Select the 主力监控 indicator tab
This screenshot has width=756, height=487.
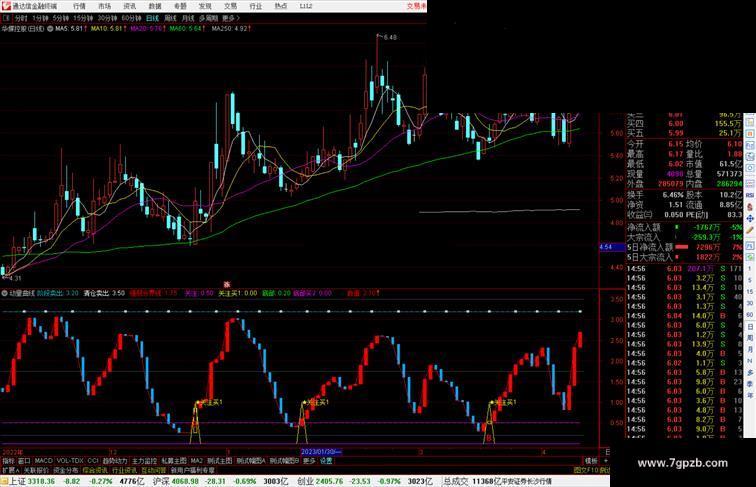(x=144, y=460)
